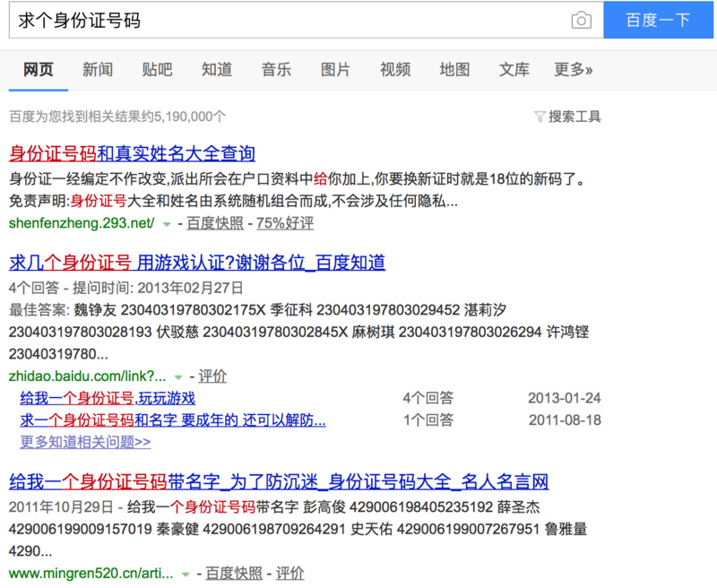Image resolution: width=717 pixels, height=588 pixels.
Task: Open the 贴吧 tab
Action: [157, 69]
